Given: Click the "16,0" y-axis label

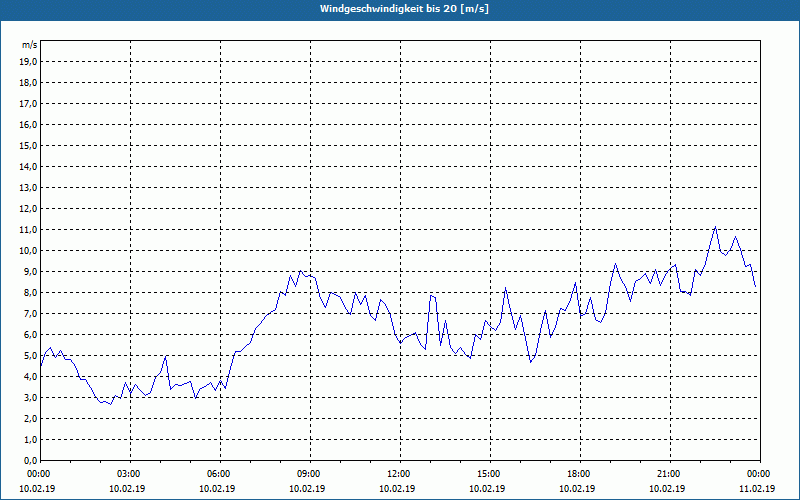Looking at the screenshot, I should [28, 124].
